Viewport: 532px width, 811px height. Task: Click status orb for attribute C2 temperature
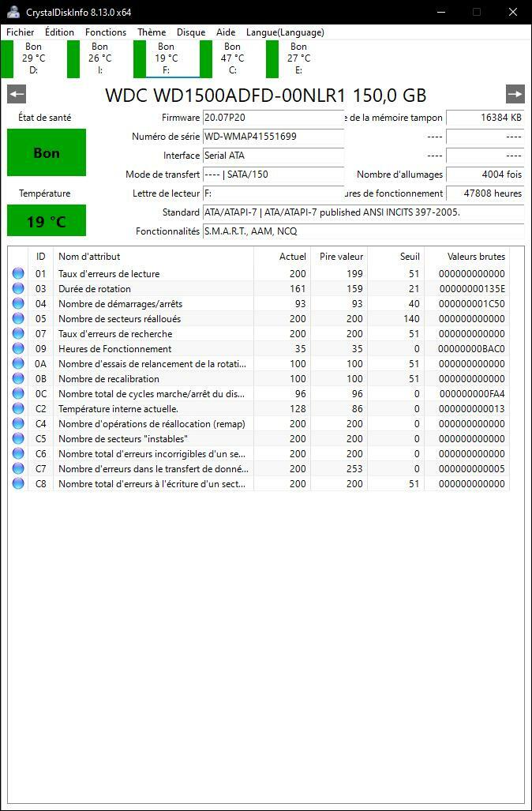[x=18, y=408]
